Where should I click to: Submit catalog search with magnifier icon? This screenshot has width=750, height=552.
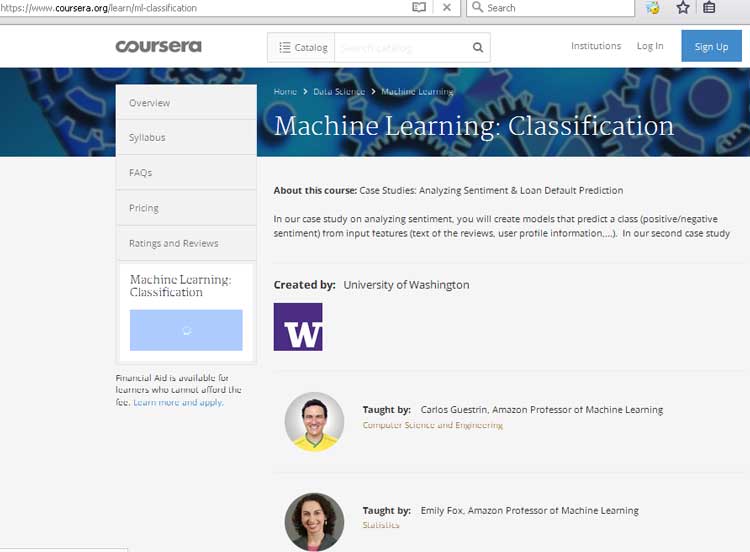(477, 47)
